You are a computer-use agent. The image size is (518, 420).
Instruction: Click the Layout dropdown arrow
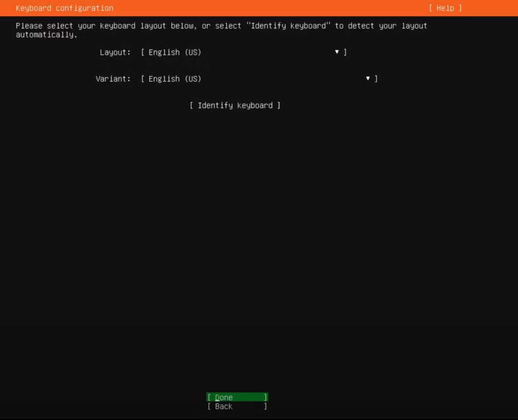(337, 52)
